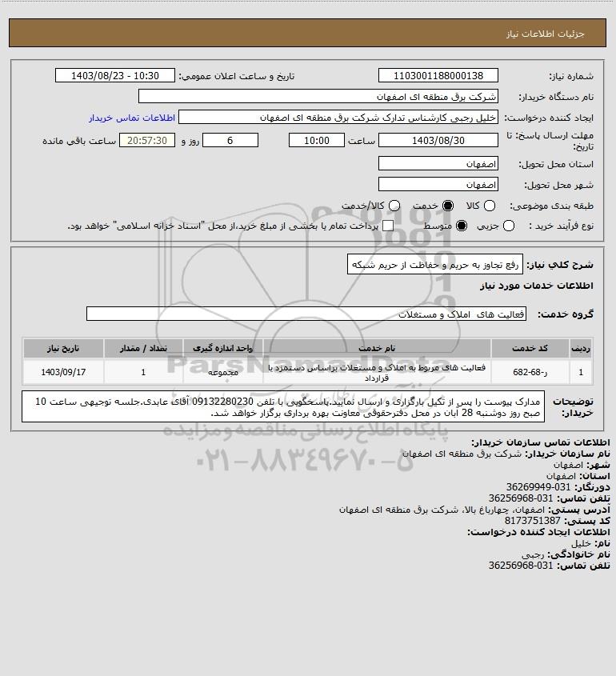Click the service group field فعالیت های املاک
Image resolution: width=616 pixels, height=676 pixels.
pyautogui.click(x=306, y=314)
